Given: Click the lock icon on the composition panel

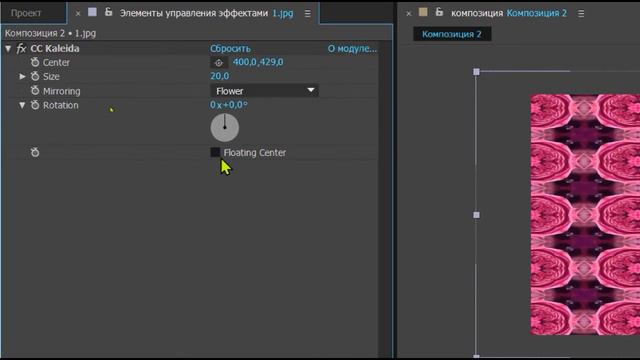Looking at the screenshot, I should coord(439,12).
